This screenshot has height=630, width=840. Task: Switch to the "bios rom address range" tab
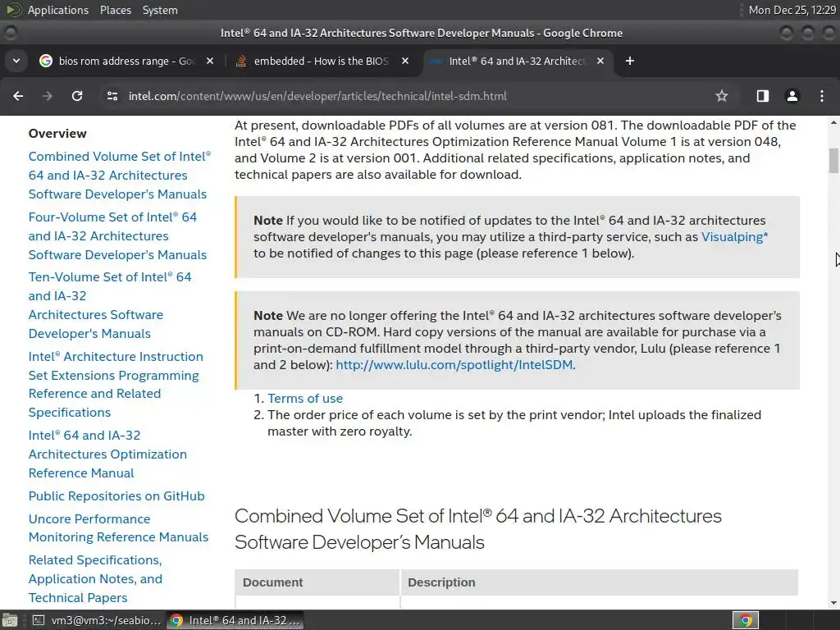point(123,61)
